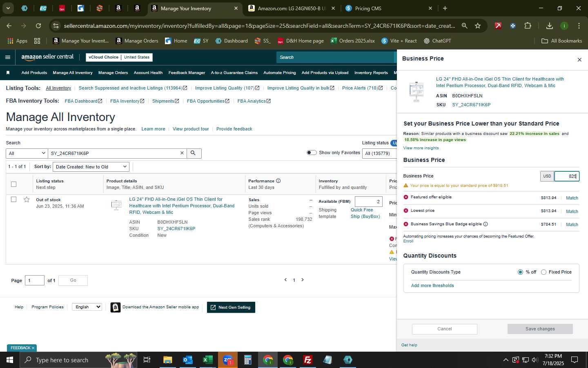Click Add more thresholds link
The image size is (588, 368).
pos(432,285)
